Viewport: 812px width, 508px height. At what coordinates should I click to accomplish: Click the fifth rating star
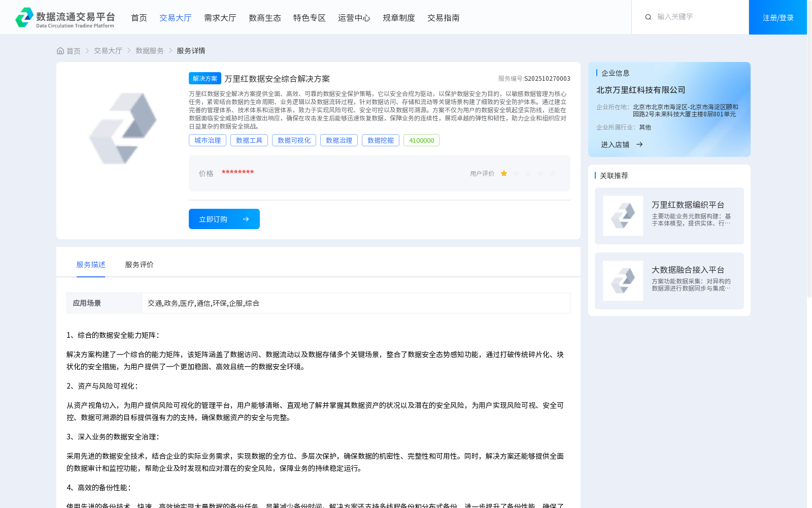[553, 174]
